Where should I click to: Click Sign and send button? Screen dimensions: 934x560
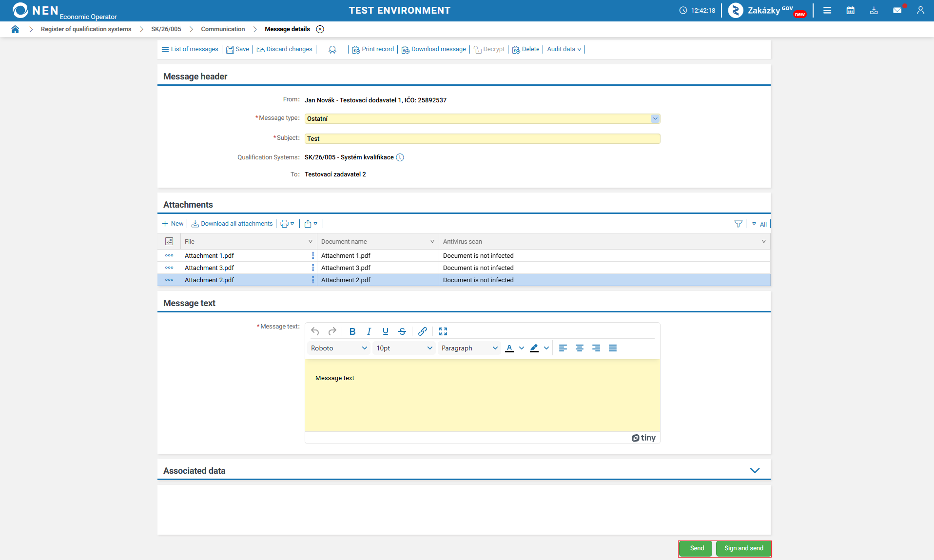tap(743, 548)
